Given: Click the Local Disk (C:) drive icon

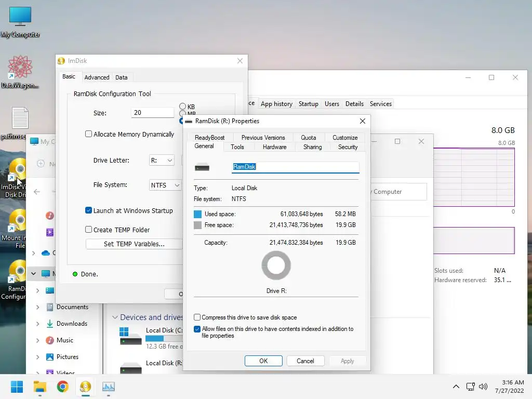Looking at the screenshot, I should 130,337.
